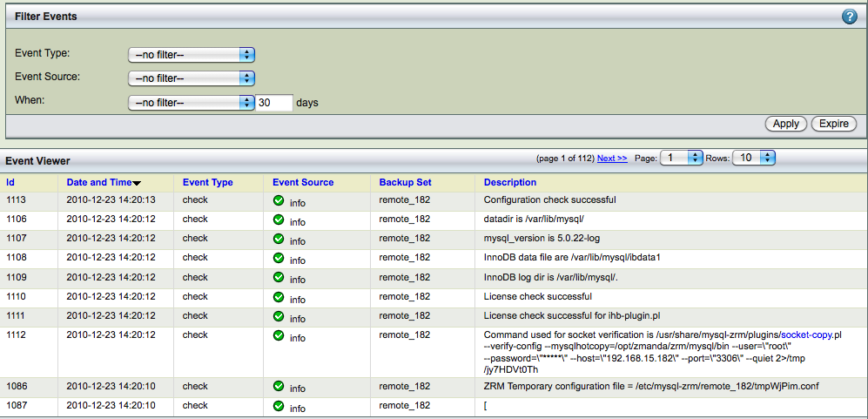The width and height of the screenshot is (868, 419).
Task: Sort by the Id column header
Action: [x=10, y=182]
